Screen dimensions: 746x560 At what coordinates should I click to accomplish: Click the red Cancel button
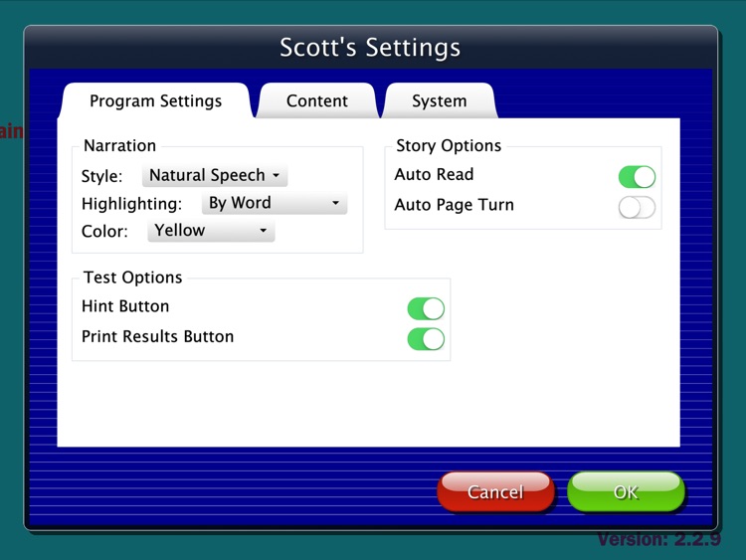(x=495, y=492)
